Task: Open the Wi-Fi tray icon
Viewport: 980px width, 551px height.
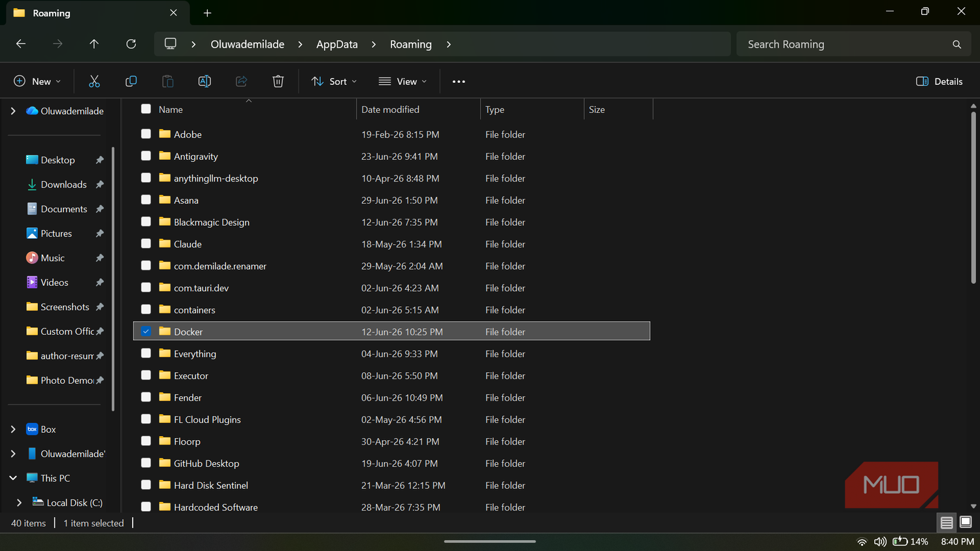Action: pos(862,542)
